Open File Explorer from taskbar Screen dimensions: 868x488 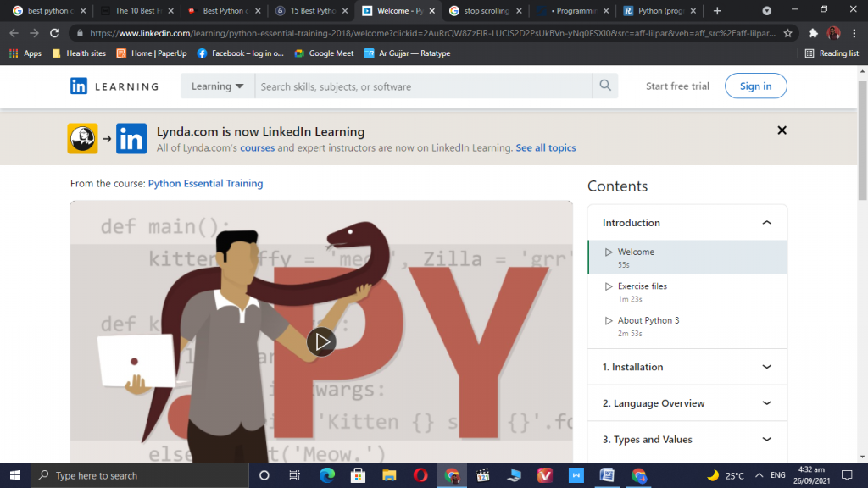pos(389,475)
